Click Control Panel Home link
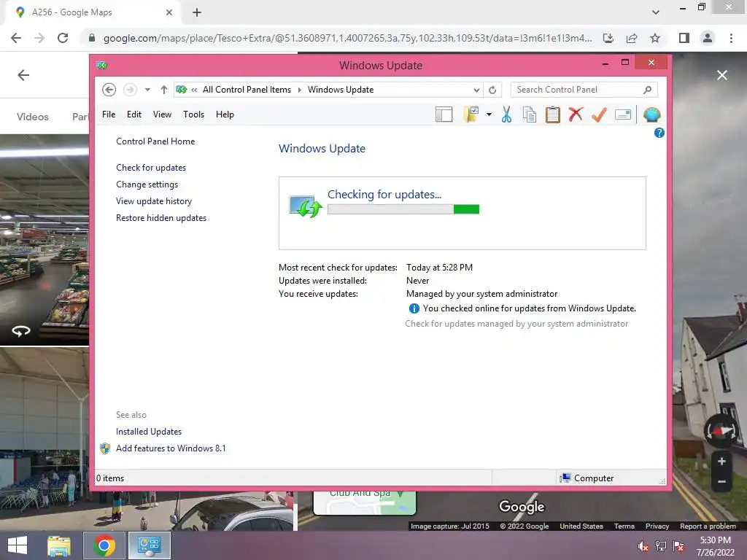The height and width of the screenshot is (560, 747). [155, 141]
